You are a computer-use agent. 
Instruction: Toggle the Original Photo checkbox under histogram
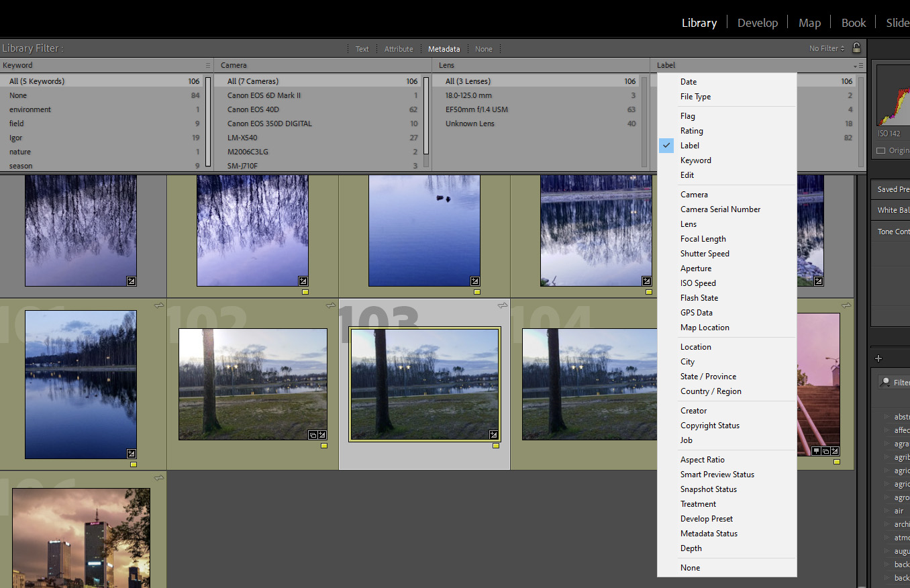(880, 150)
